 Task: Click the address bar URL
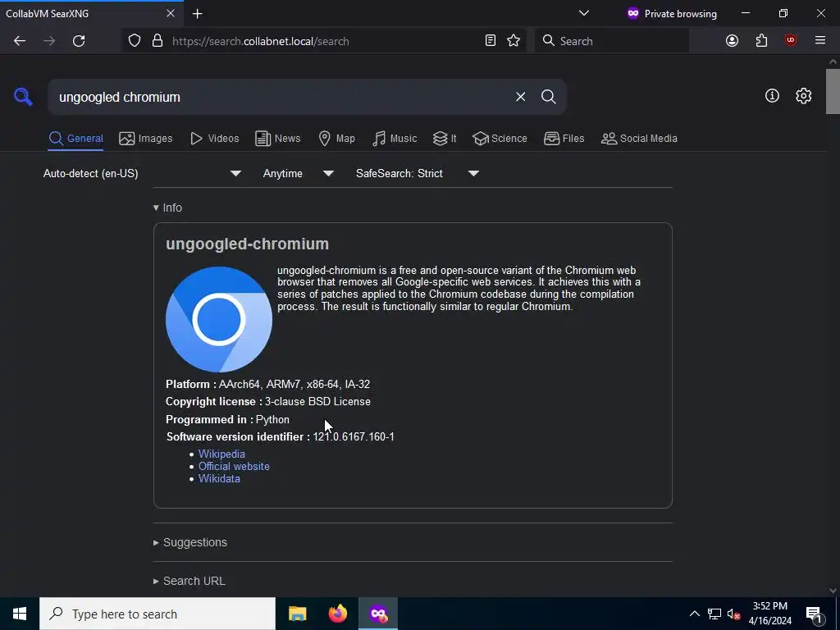pyautogui.click(x=260, y=41)
